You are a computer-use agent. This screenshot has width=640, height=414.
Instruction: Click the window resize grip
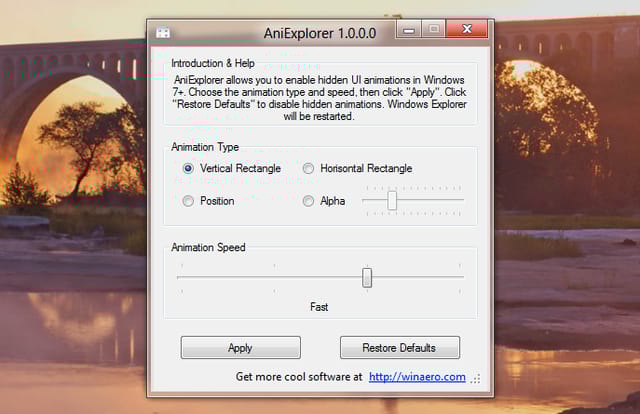(x=476, y=379)
